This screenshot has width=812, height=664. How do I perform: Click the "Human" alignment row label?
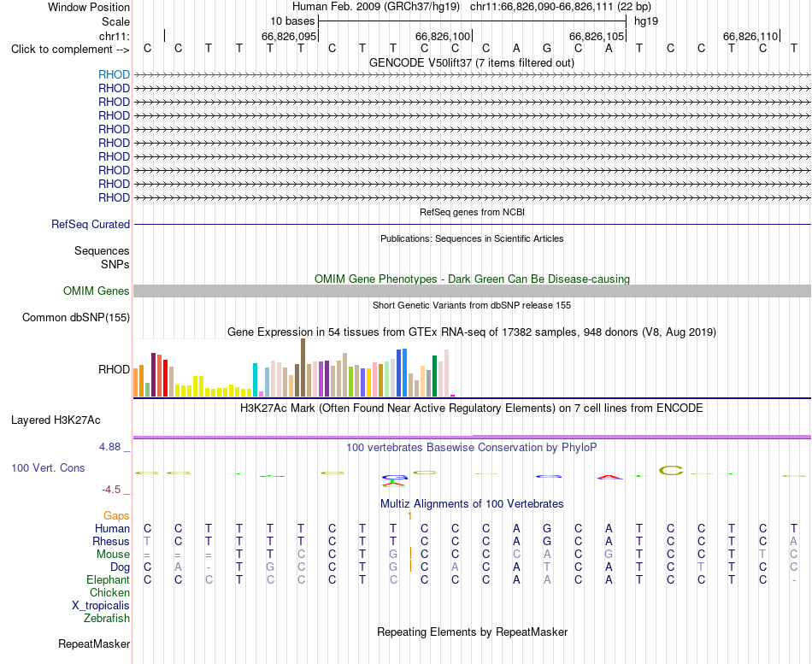click(112, 528)
